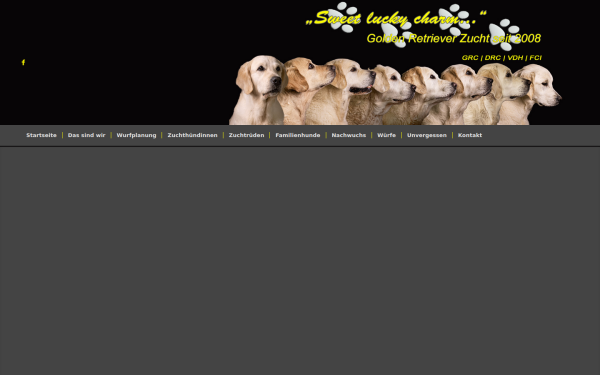The image size is (600, 375).
Task: Open the Facebook icon link
Action: 23,62
